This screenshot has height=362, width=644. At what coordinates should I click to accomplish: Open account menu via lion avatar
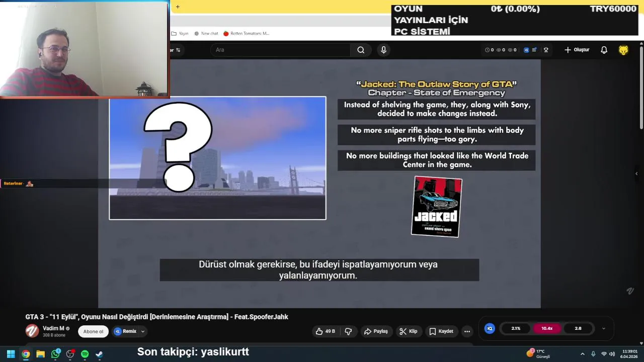click(623, 50)
